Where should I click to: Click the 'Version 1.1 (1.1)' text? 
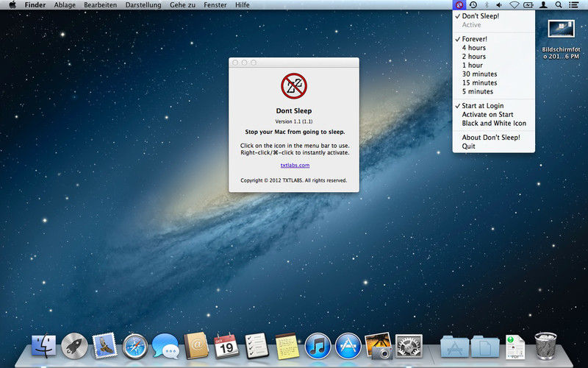(x=294, y=121)
